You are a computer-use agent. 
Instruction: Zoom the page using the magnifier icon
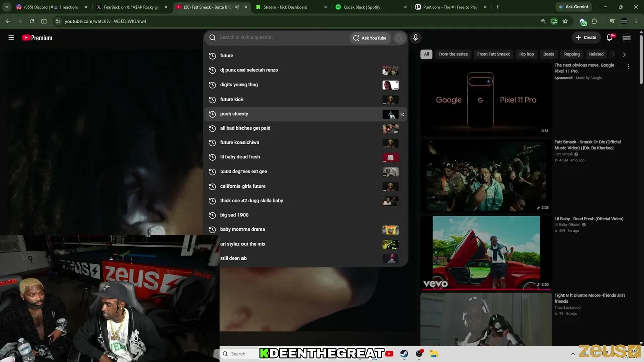point(543,21)
